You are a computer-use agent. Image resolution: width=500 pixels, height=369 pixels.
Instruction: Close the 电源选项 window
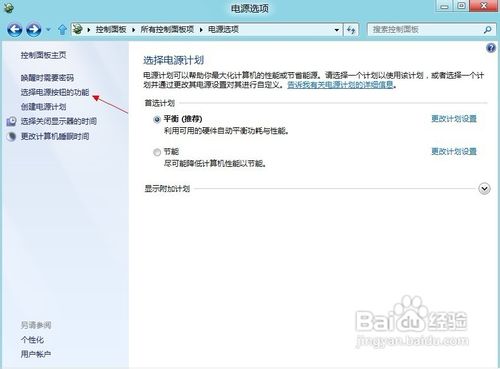484,6
